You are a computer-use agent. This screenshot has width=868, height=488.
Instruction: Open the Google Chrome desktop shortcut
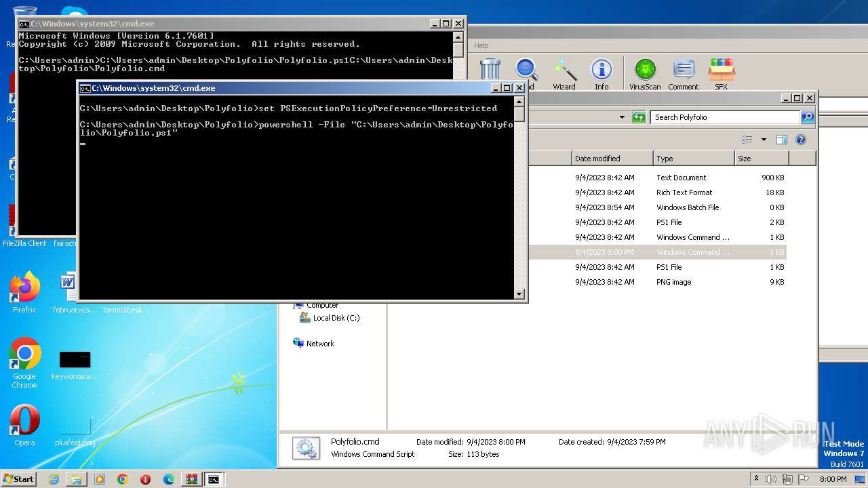pos(24,363)
